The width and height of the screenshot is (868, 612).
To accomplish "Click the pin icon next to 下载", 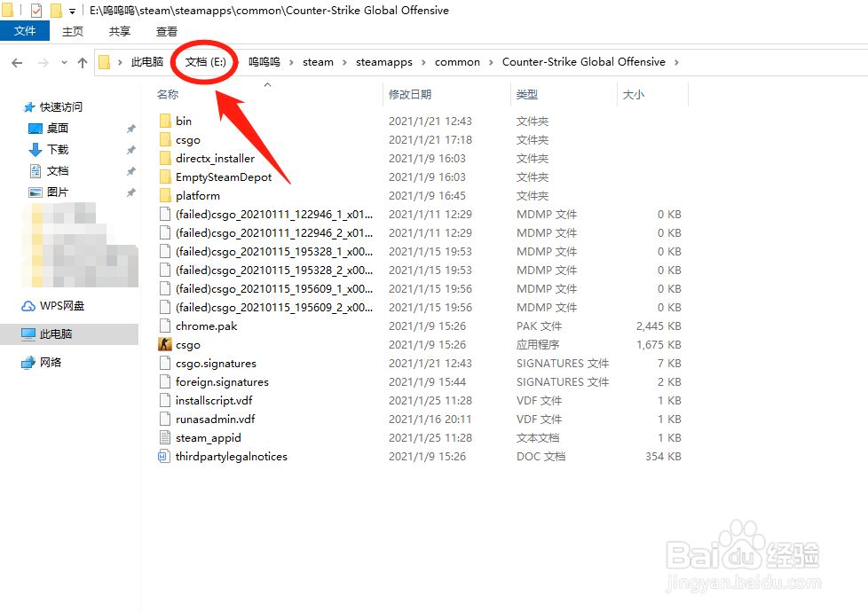I will point(130,150).
